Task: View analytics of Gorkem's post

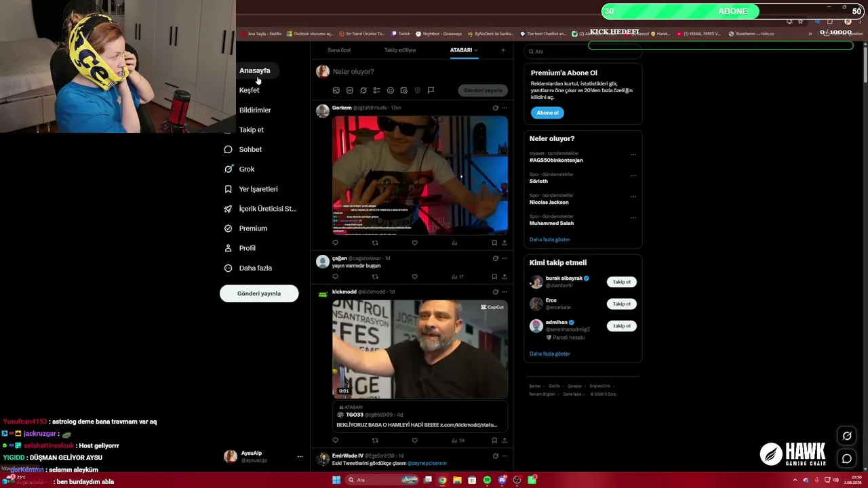Action: pos(454,243)
